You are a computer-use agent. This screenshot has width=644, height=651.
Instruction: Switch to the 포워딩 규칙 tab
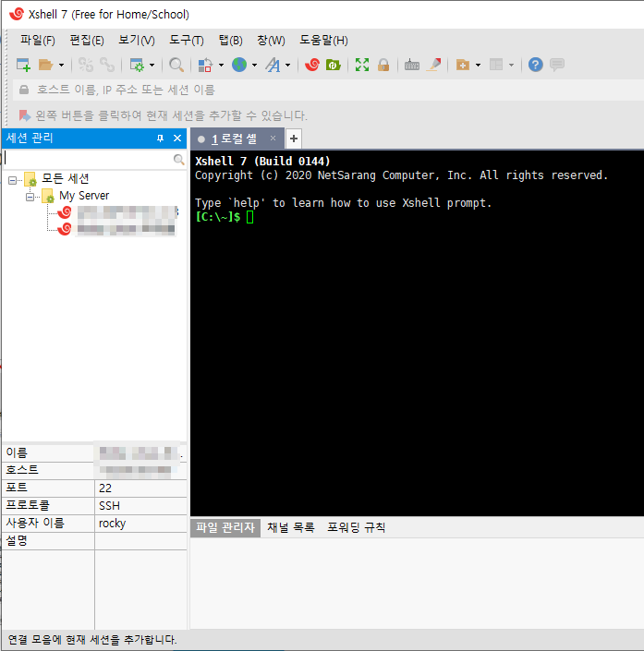click(x=356, y=527)
